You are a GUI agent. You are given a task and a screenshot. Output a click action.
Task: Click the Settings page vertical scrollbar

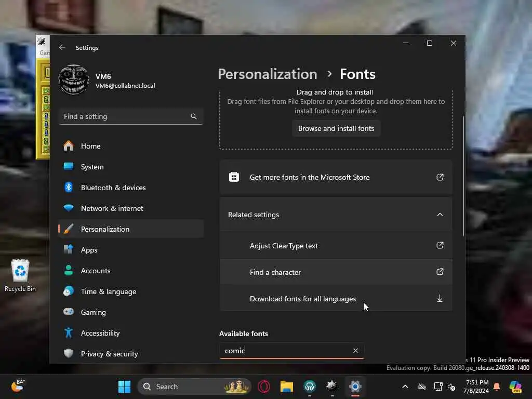pyautogui.click(x=463, y=176)
